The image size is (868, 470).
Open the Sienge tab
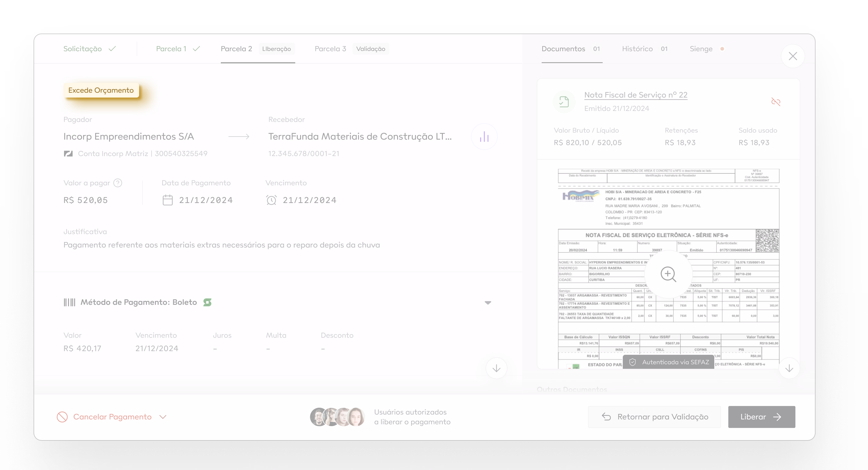click(x=707, y=49)
